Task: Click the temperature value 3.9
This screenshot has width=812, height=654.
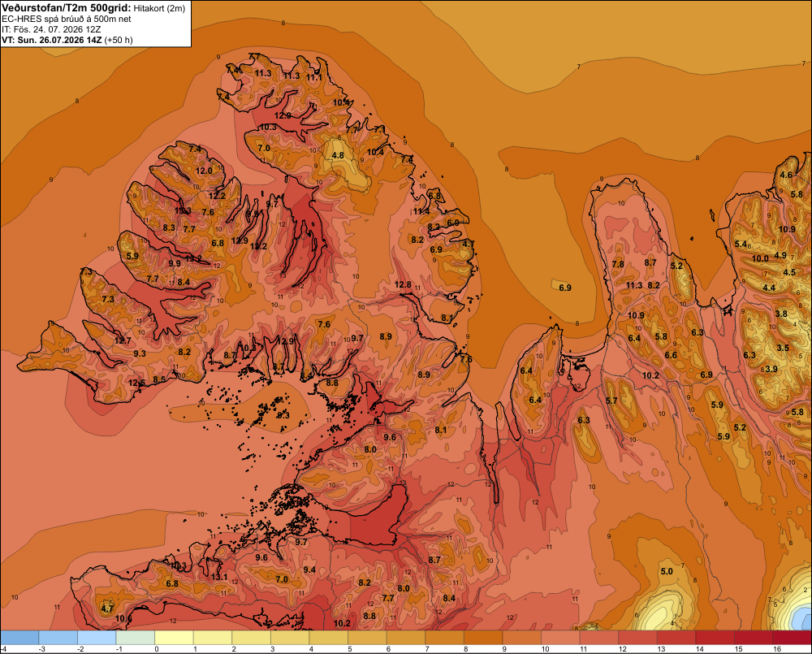Action: 771,369
